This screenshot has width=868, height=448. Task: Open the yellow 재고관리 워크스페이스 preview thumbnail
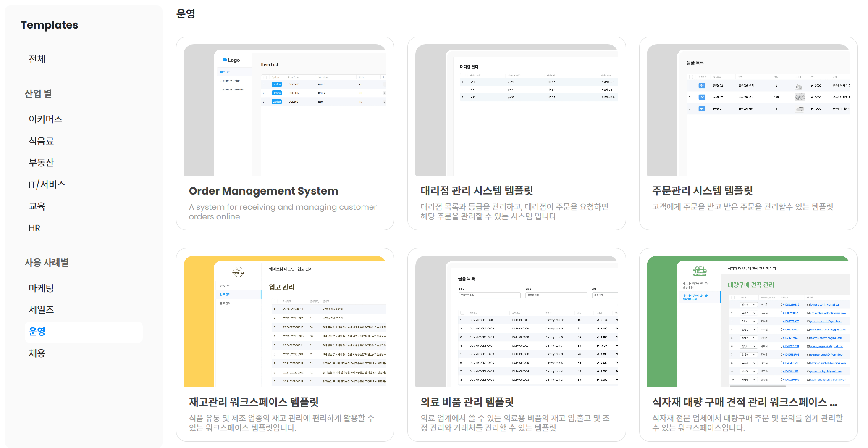(285, 321)
